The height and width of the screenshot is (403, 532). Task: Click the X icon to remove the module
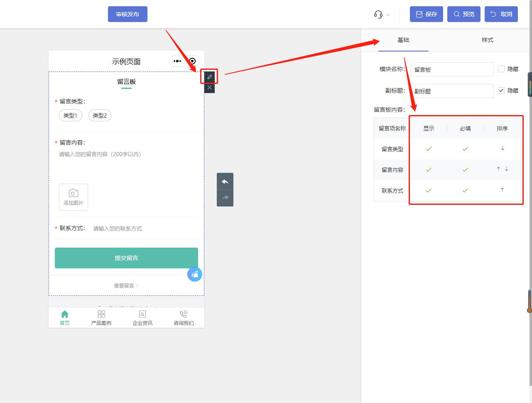tap(209, 87)
